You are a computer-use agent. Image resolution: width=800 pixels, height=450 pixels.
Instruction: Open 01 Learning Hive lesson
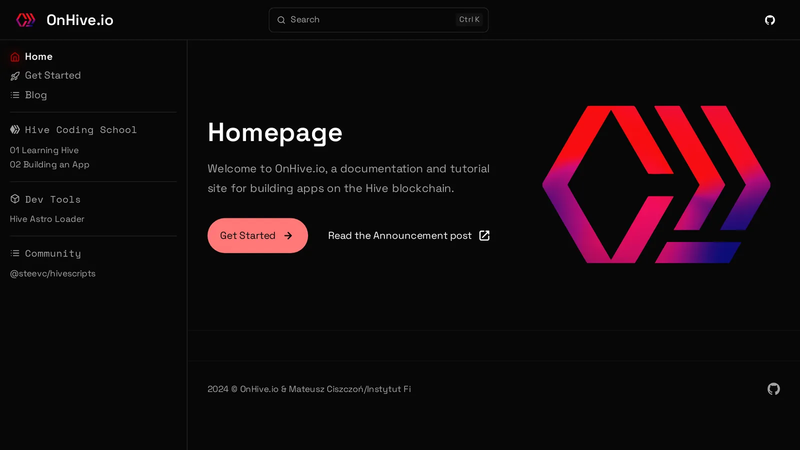(44, 150)
